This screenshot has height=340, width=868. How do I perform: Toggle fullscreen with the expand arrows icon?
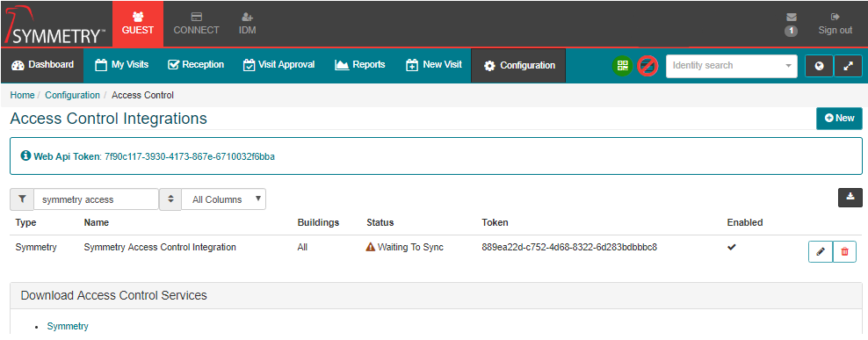848,66
